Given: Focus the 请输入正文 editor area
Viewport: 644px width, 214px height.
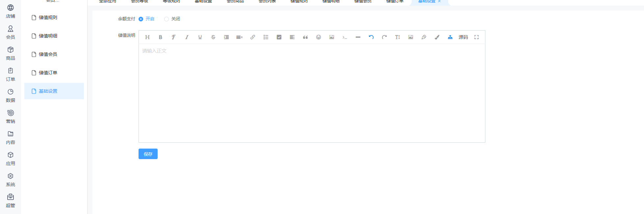Looking at the screenshot, I should pyautogui.click(x=312, y=93).
